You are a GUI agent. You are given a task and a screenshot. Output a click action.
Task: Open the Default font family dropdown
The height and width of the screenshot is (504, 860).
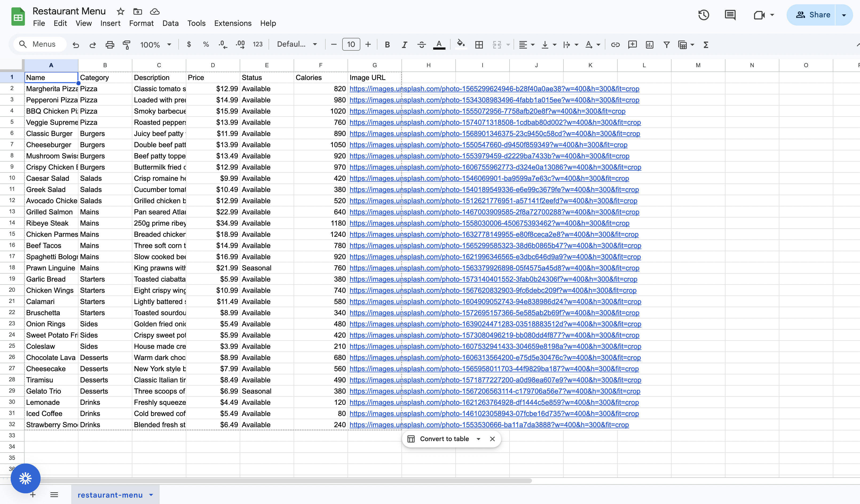click(x=297, y=44)
